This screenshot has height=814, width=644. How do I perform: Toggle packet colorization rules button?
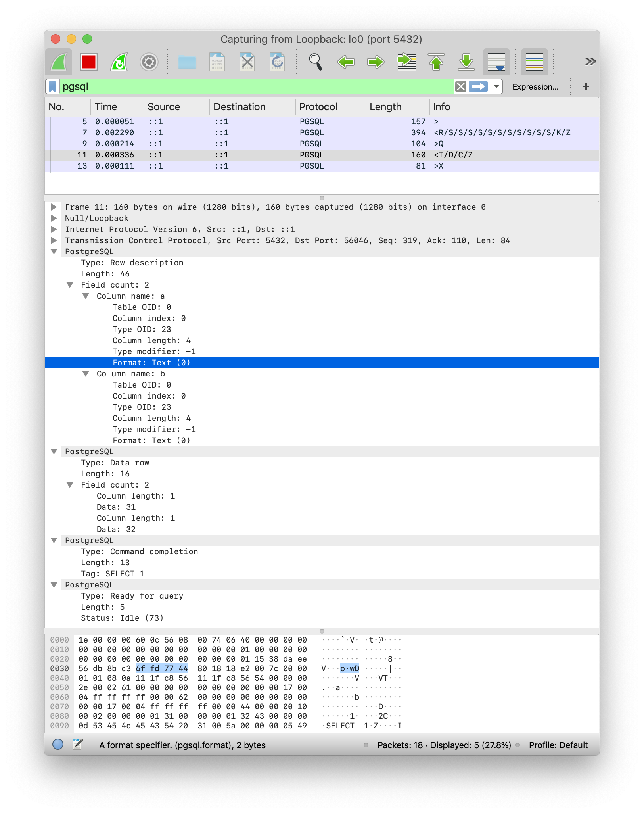(x=534, y=62)
